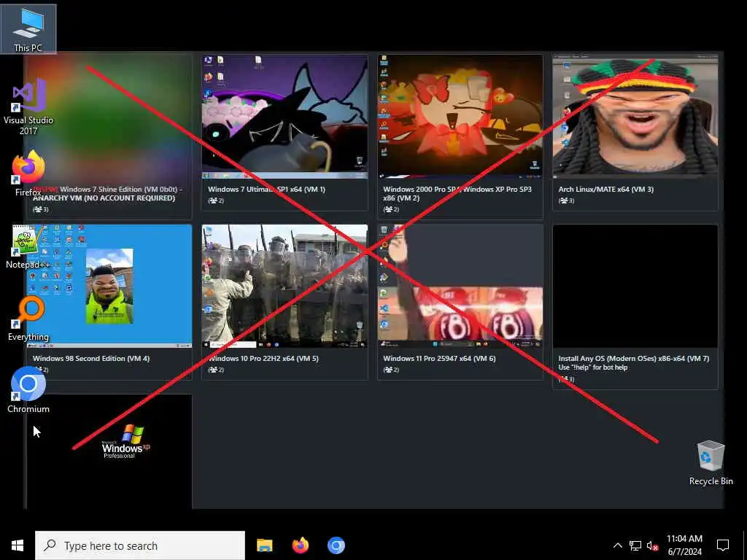Open the Windows 11 Pro 25947 x64 (VM 6) thumbnail

click(460, 286)
